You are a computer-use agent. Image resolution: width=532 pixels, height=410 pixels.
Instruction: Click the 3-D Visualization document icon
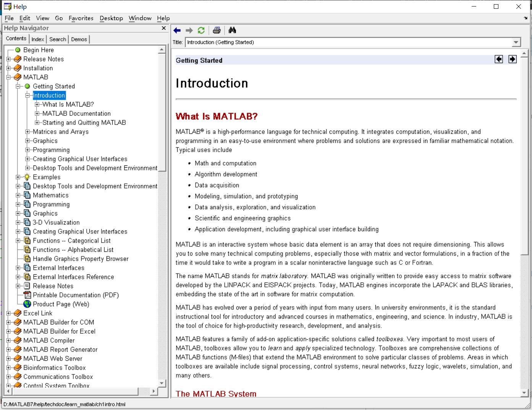pos(27,222)
